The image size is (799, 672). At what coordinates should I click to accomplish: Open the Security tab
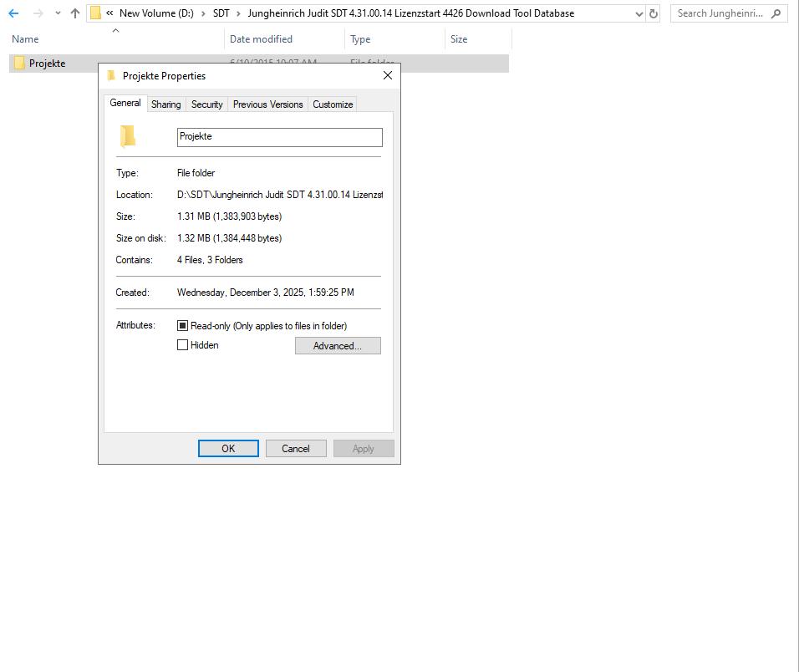click(x=207, y=104)
